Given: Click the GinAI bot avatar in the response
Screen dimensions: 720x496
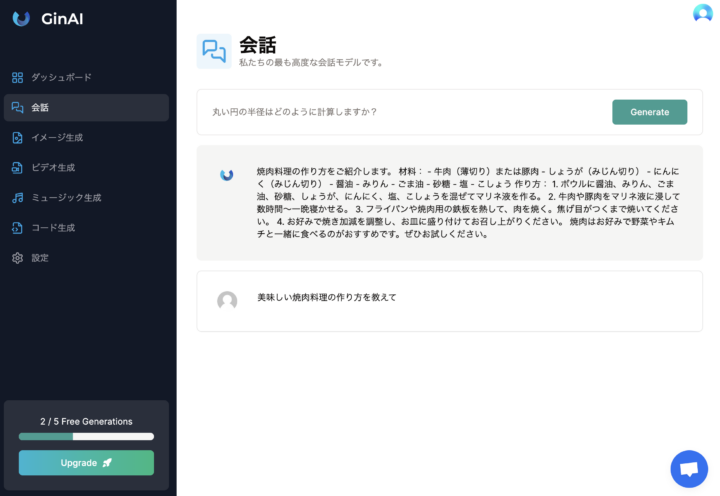Looking at the screenshot, I should point(227,175).
